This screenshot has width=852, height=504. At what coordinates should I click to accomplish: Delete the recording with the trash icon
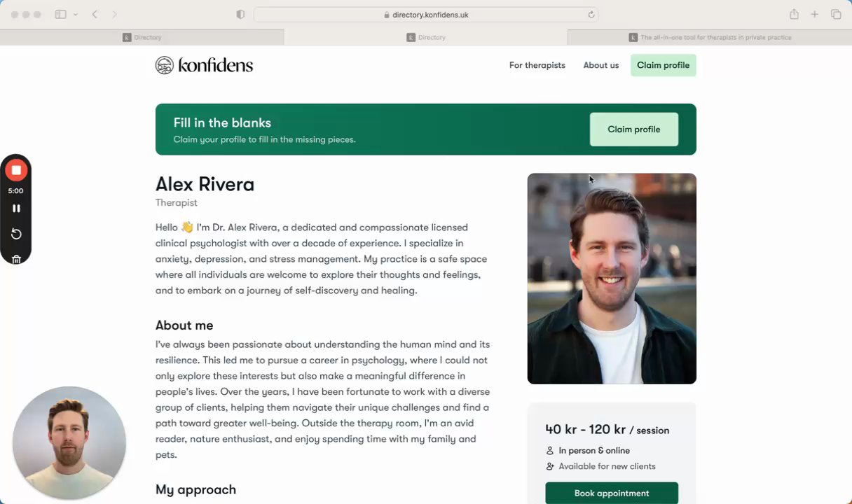coord(16,259)
